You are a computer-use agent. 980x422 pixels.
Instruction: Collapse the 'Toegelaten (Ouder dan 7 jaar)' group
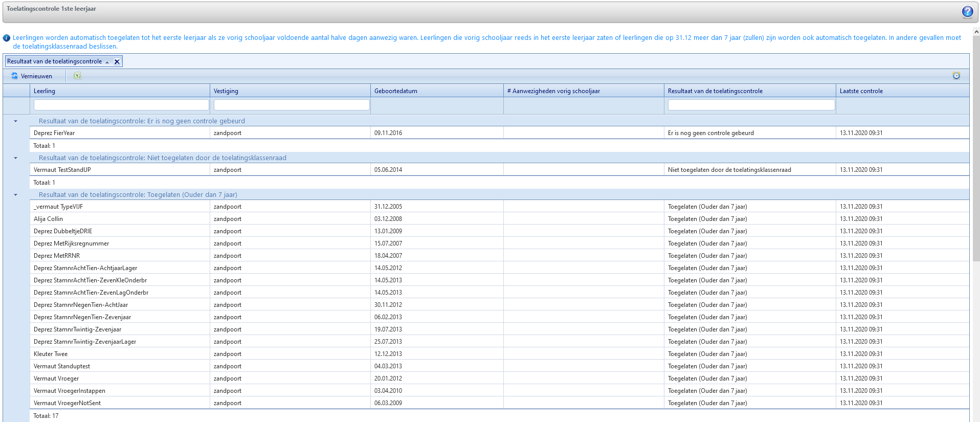click(x=15, y=195)
